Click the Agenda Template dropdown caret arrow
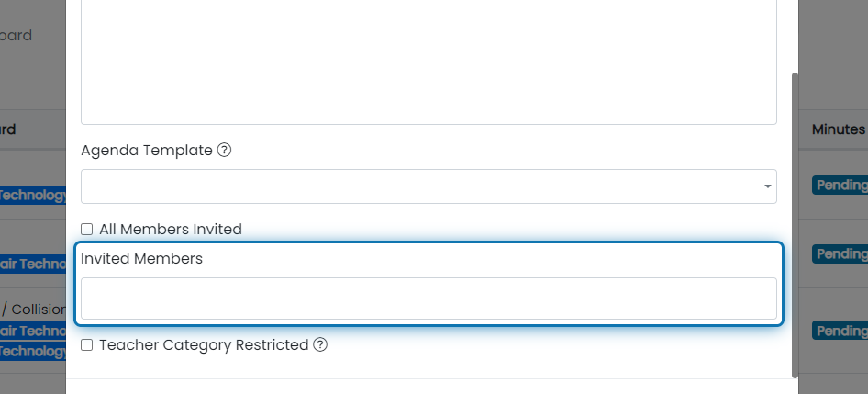868x394 pixels. pyautogui.click(x=768, y=186)
